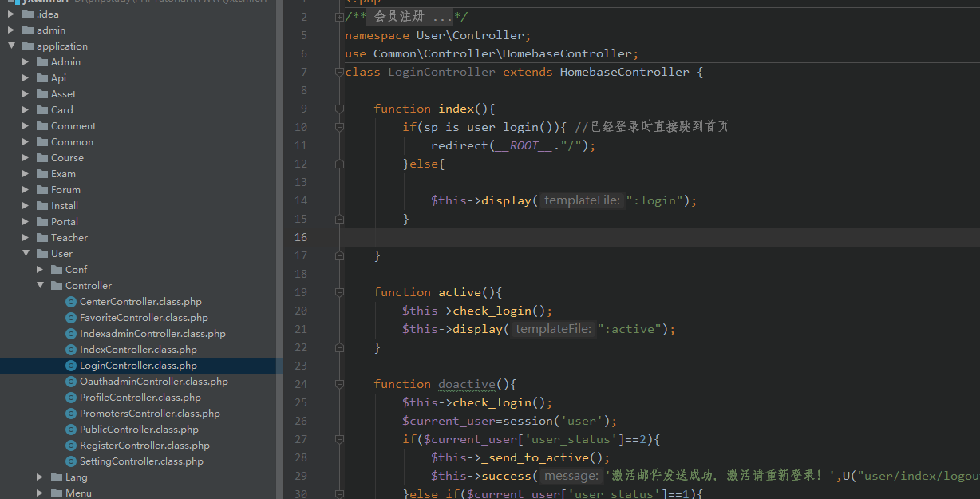
Task: Select RegisterController.class.php file name
Action: coord(144,446)
